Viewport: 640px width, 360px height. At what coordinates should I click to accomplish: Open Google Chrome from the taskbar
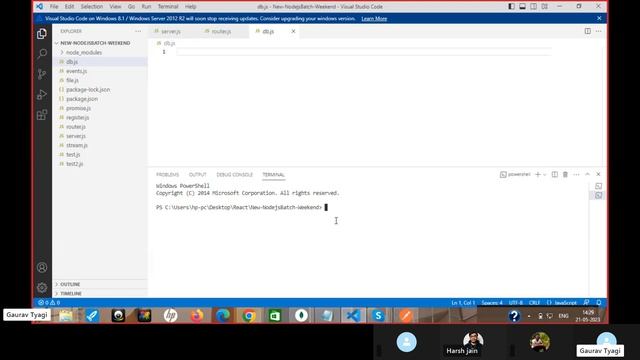coord(249,316)
